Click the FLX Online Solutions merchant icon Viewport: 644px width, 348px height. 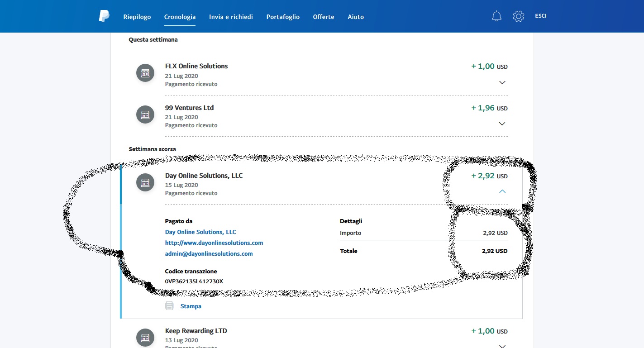click(145, 73)
